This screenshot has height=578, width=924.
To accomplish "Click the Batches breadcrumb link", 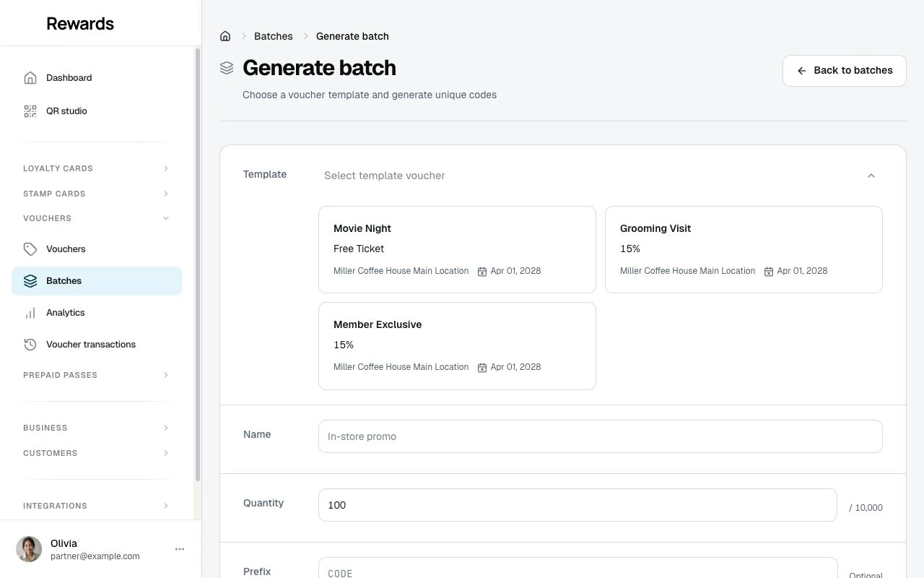I will click(274, 36).
